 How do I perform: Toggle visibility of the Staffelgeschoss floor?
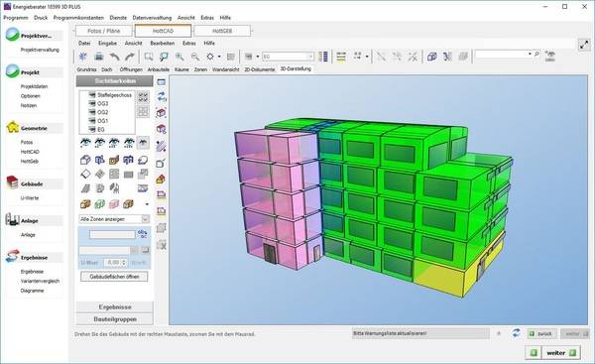(91, 95)
